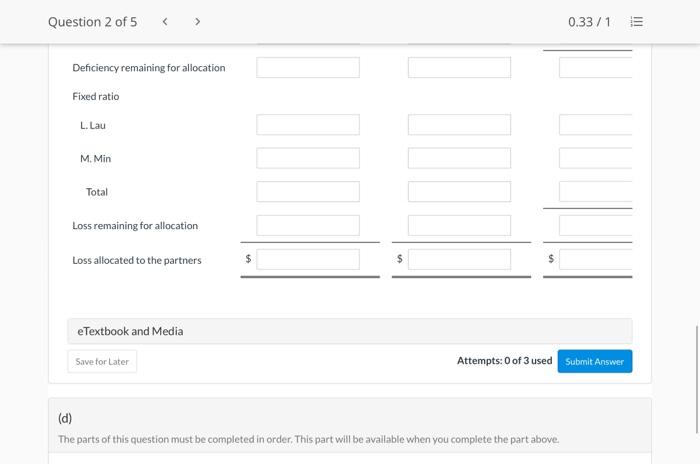
Task: Click second M. Min fixed ratio field
Action: (x=459, y=158)
